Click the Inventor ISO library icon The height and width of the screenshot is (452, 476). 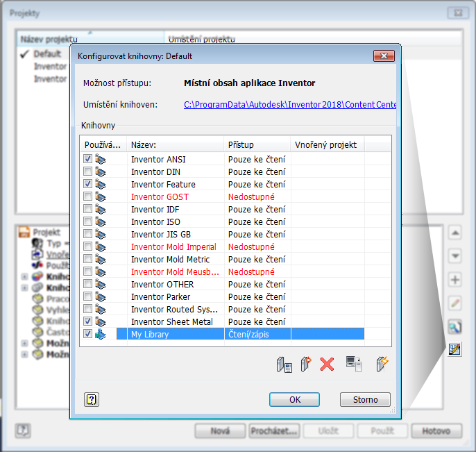coord(100,221)
